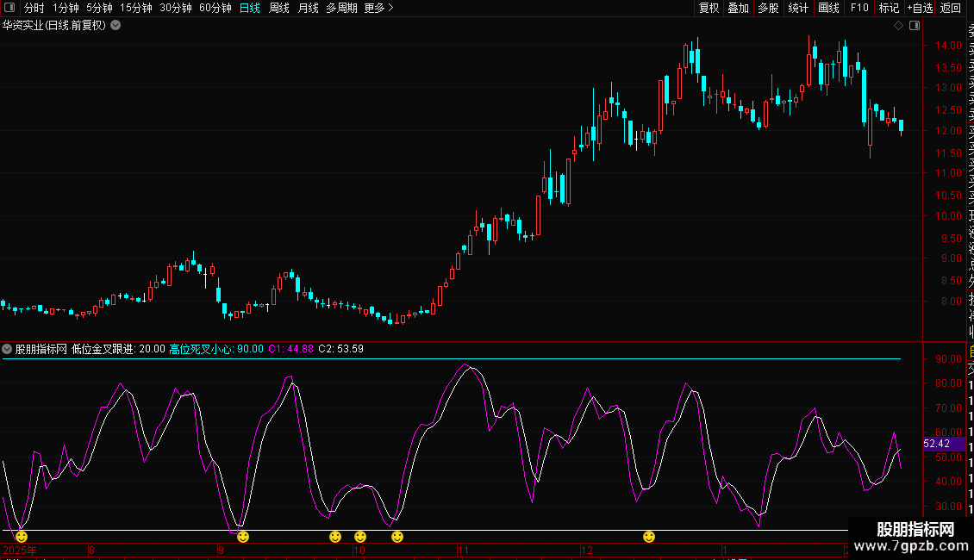This screenshot has height=560, width=974.
Task: Click the smiley signal icon after month 12
Action: [649, 537]
